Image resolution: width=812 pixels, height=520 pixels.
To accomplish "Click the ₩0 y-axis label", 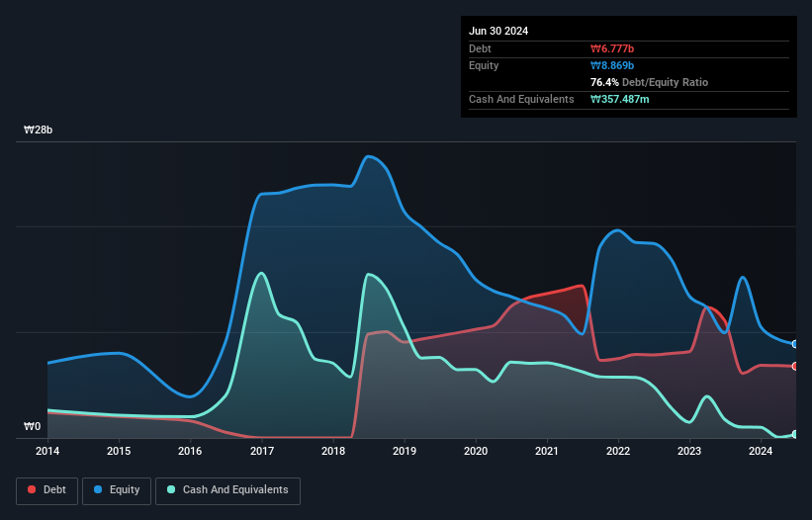I will pos(32,426).
